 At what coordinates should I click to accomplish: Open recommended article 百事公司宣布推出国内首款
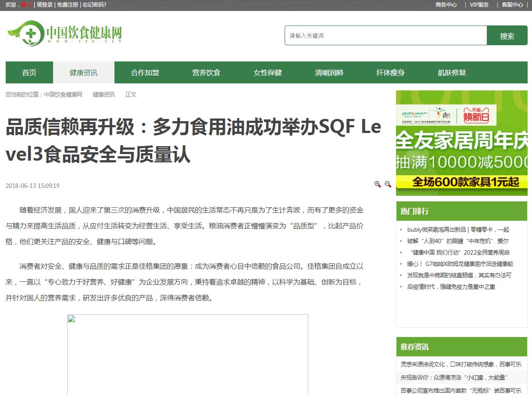[x=461, y=391]
